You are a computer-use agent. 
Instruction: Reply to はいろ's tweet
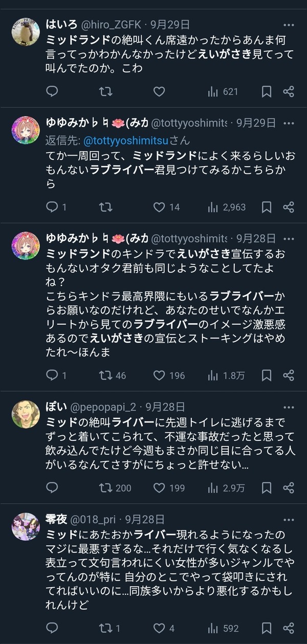tap(52, 92)
